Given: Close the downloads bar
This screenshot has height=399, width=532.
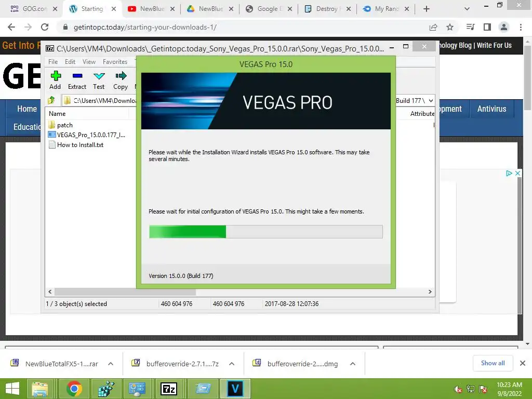Looking at the screenshot, I should point(523,363).
